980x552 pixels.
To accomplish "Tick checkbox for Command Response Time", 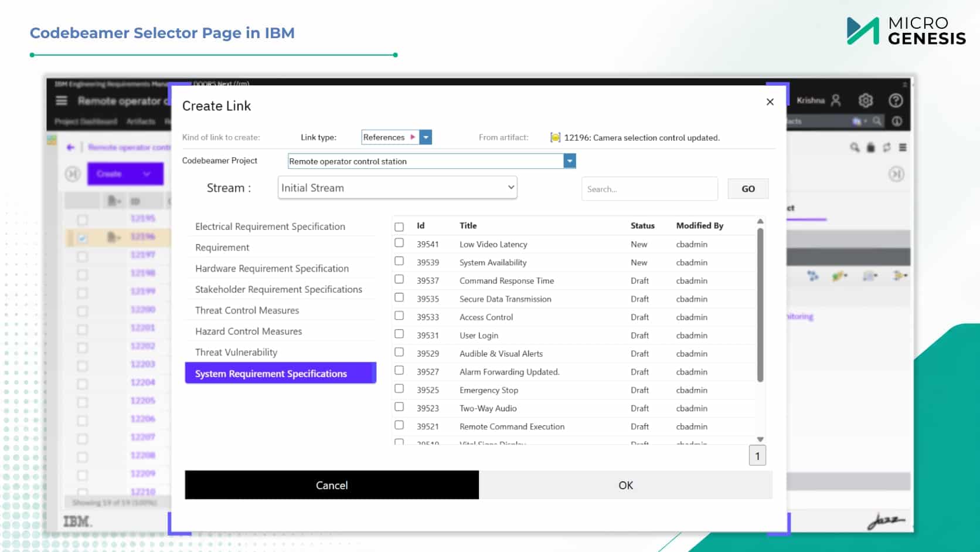I will click(399, 279).
